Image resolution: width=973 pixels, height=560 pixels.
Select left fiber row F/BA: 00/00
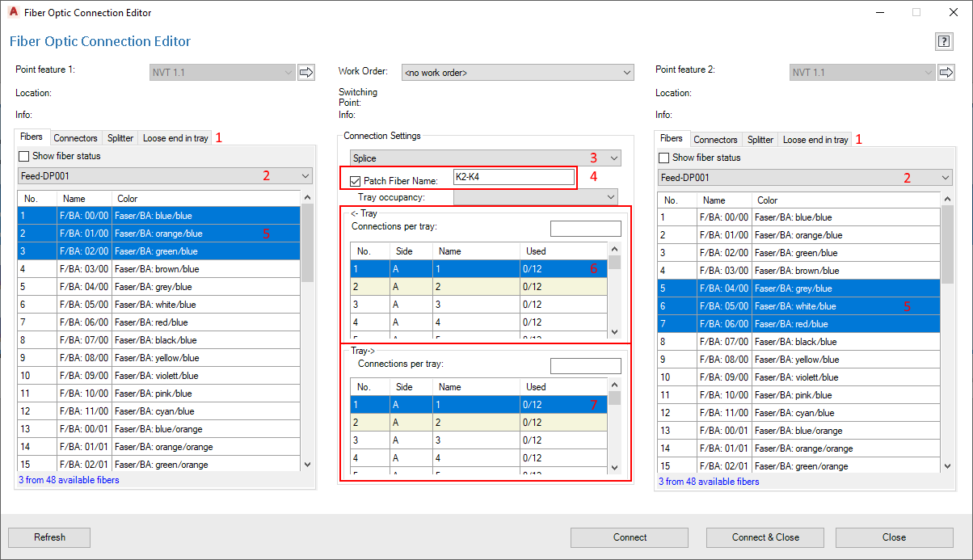[159, 216]
